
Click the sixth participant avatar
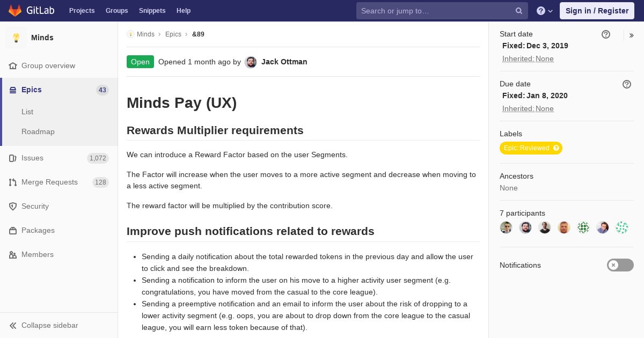(x=603, y=227)
